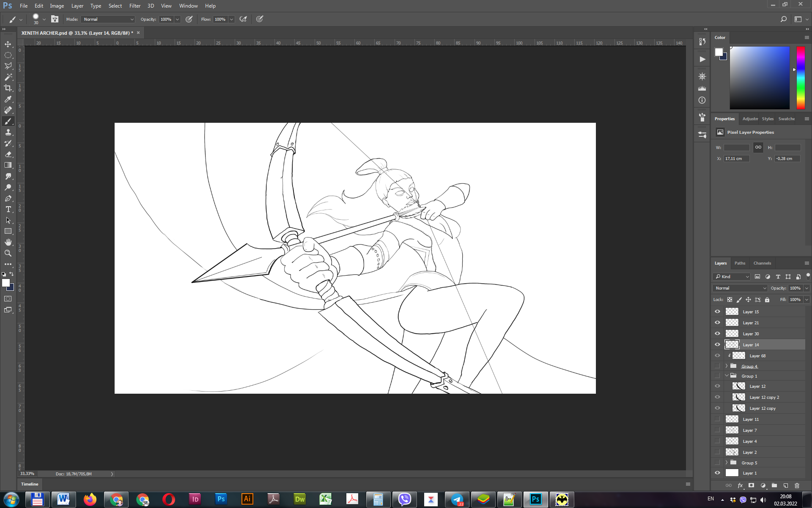812x508 pixels.
Task: Hide Layer 15 visibility
Action: click(717, 312)
